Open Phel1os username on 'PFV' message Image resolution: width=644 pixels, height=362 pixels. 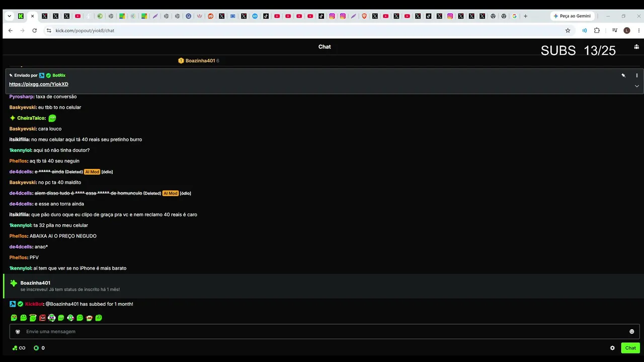(x=18, y=257)
